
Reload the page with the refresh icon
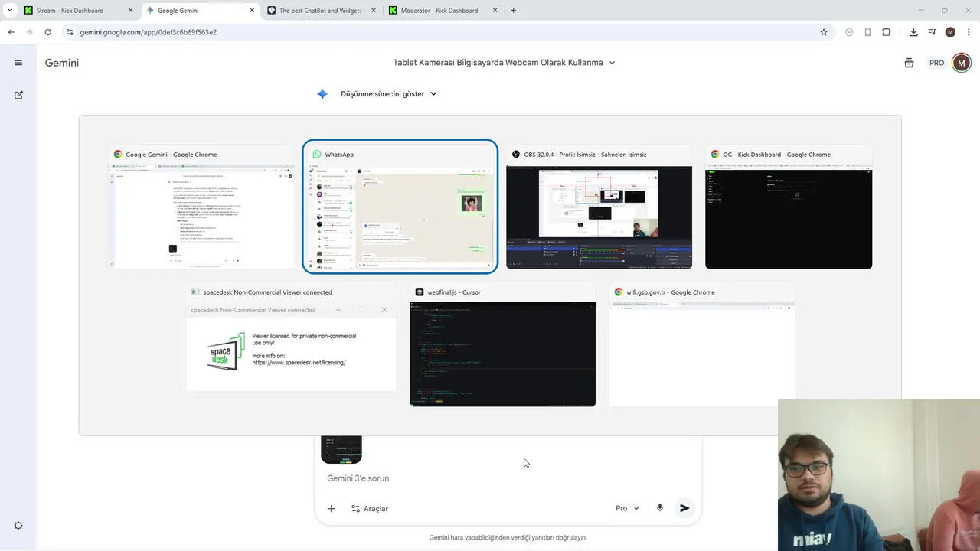tap(47, 32)
